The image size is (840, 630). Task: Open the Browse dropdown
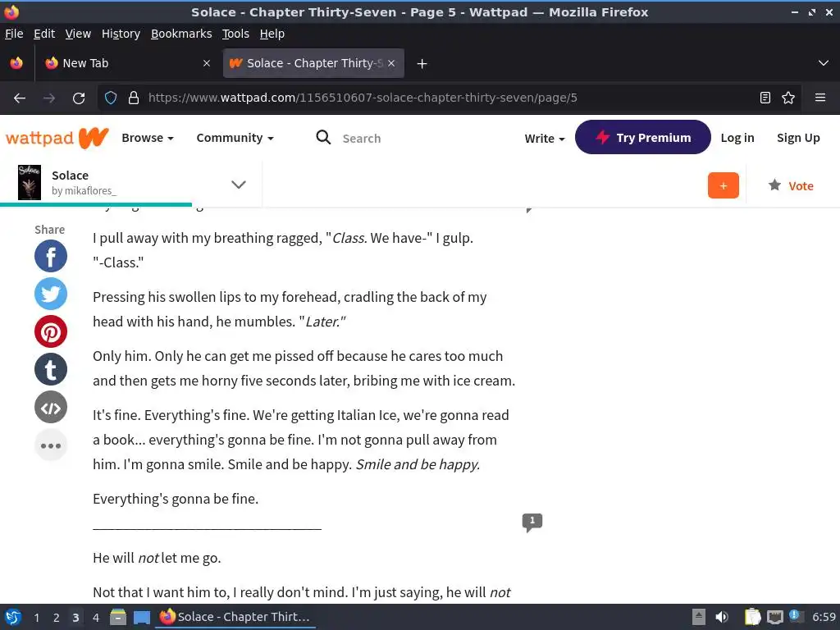pyautogui.click(x=148, y=138)
